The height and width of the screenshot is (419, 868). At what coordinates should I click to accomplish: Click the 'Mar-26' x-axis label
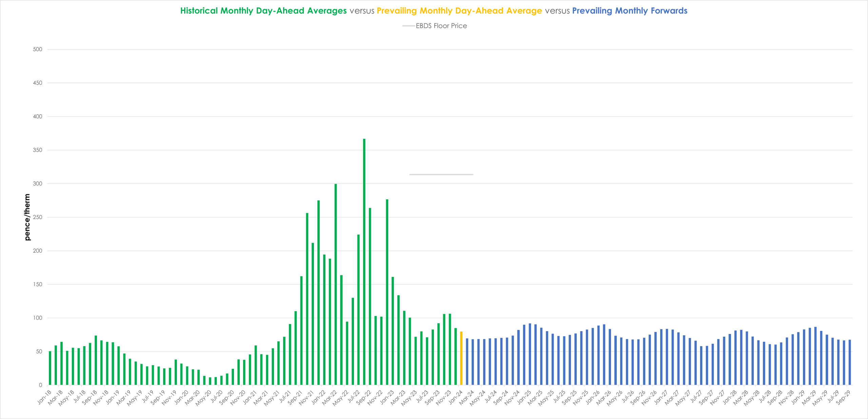click(x=604, y=397)
